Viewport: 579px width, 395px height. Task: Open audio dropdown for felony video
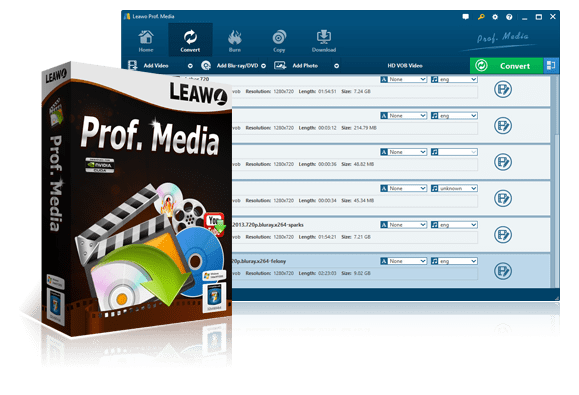[454, 261]
